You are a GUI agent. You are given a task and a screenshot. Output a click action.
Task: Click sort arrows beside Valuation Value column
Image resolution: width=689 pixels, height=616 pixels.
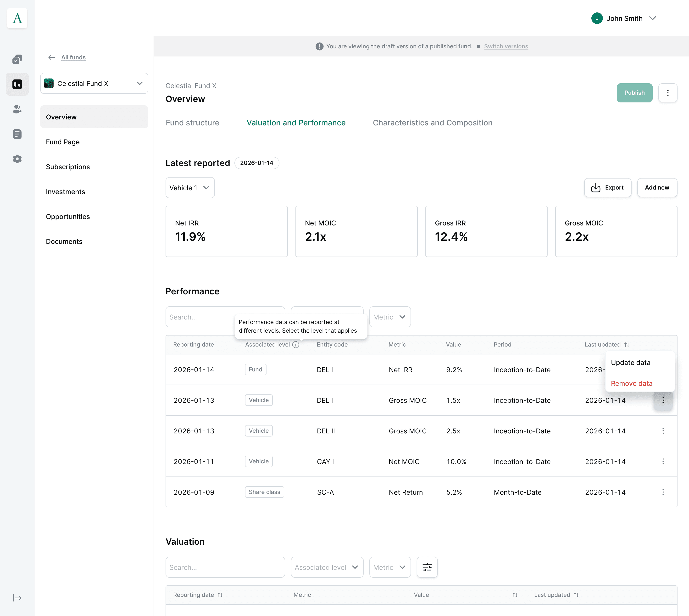click(x=515, y=595)
